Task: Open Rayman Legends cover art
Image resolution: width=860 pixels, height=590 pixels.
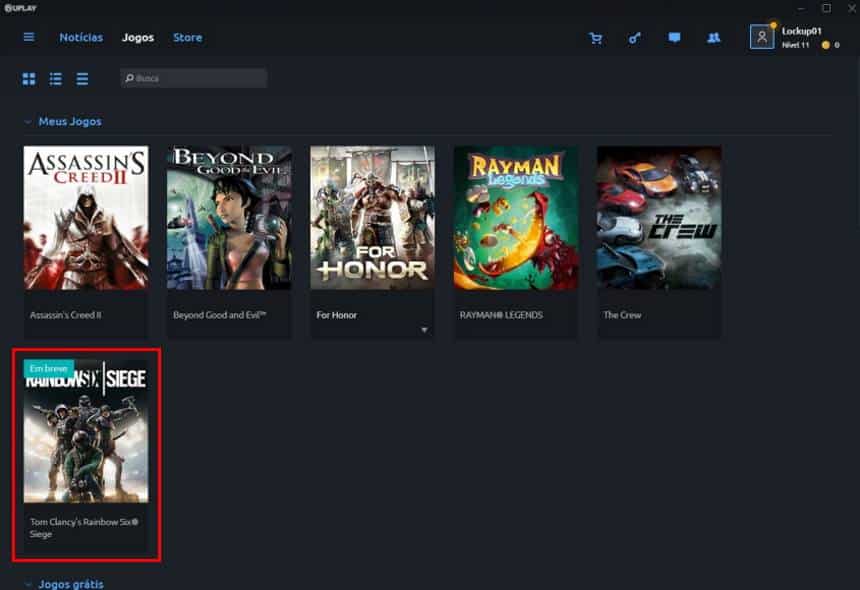Action: click(x=516, y=218)
